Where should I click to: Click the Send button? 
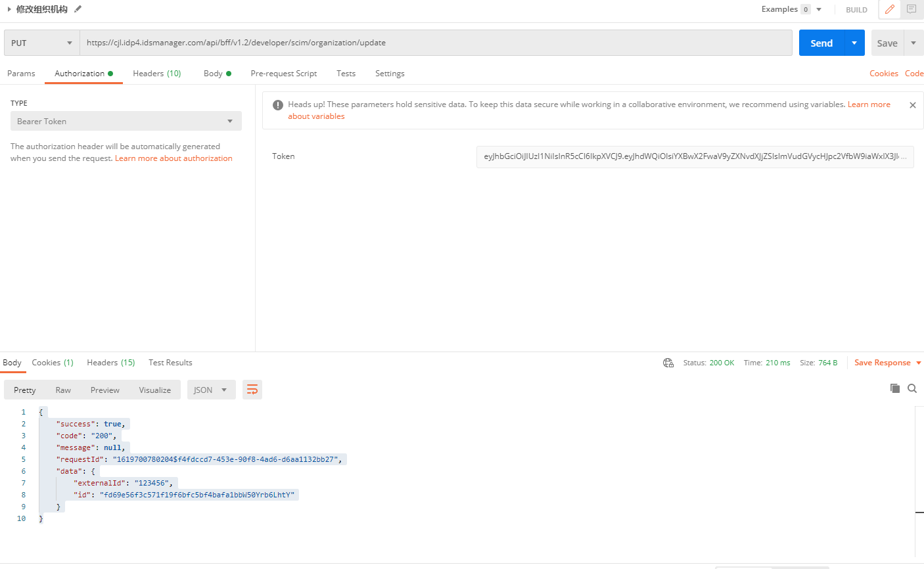coord(821,43)
